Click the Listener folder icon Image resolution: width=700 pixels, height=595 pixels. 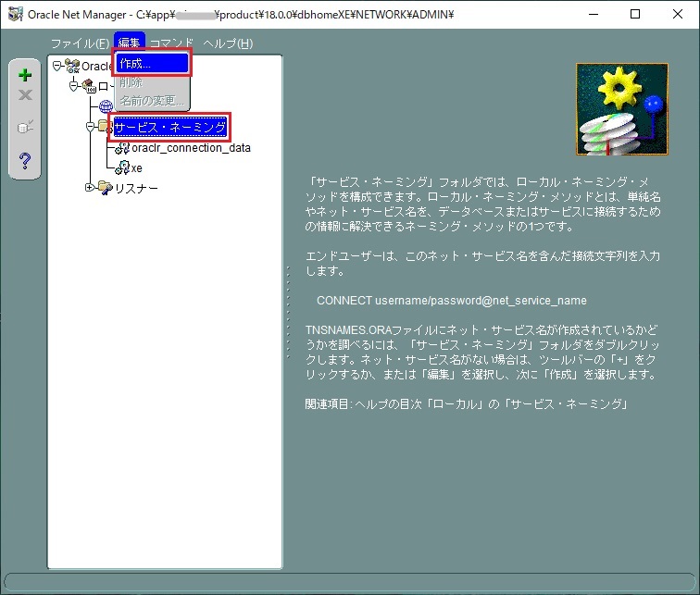click(x=105, y=188)
